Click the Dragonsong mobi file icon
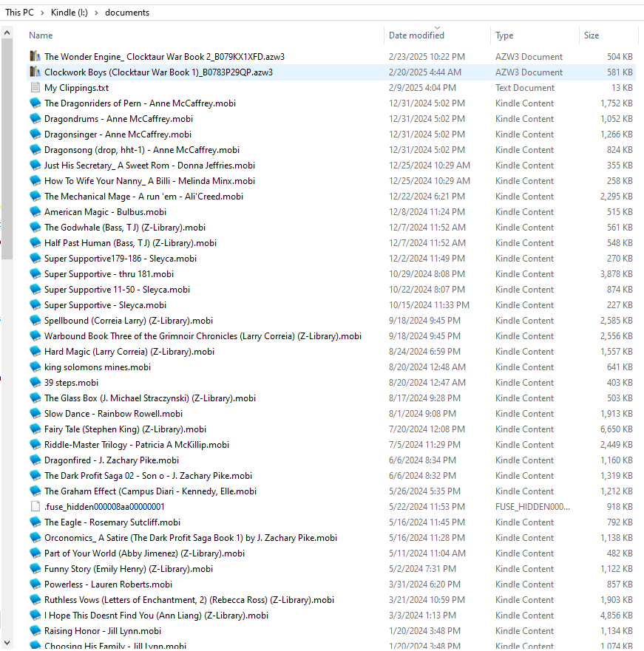 (x=35, y=150)
